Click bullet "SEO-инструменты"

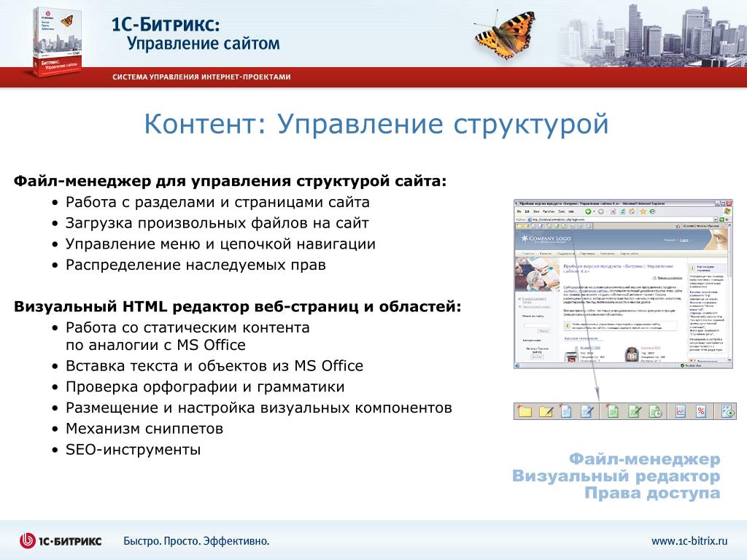point(133,450)
